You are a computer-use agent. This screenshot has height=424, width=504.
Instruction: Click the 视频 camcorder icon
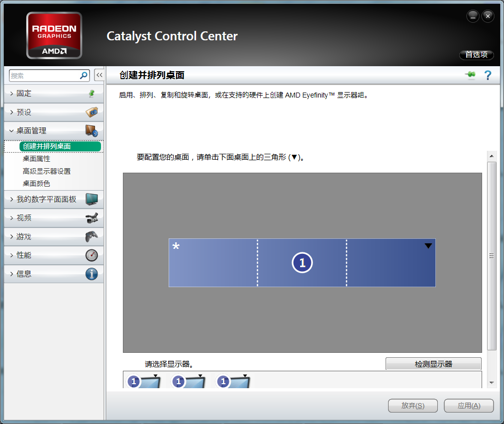92,218
